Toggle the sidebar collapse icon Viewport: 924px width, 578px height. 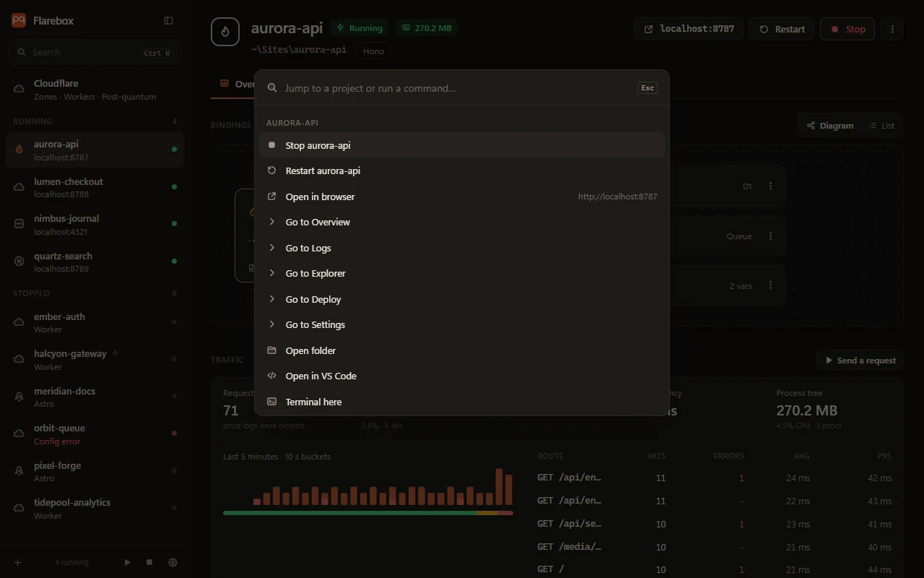pos(168,21)
